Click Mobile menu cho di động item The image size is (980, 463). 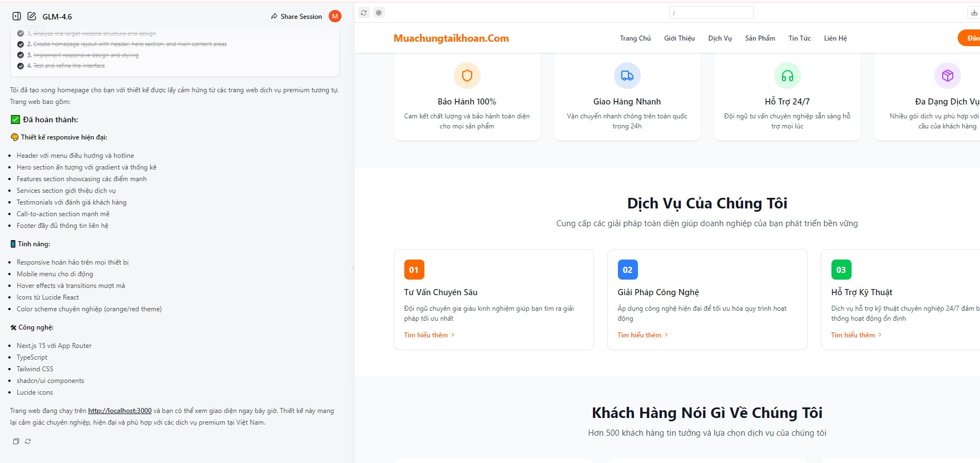[55, 274]
